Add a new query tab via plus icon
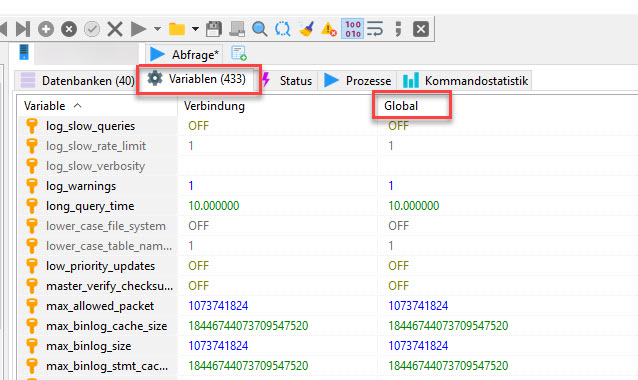This screenshot has height=380, width=638. tap(239, 53)
